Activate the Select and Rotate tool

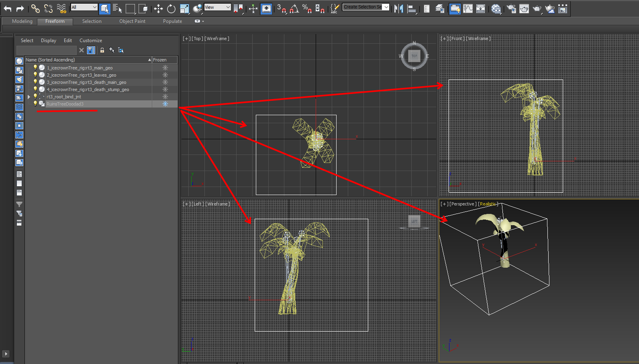(171, 8)
